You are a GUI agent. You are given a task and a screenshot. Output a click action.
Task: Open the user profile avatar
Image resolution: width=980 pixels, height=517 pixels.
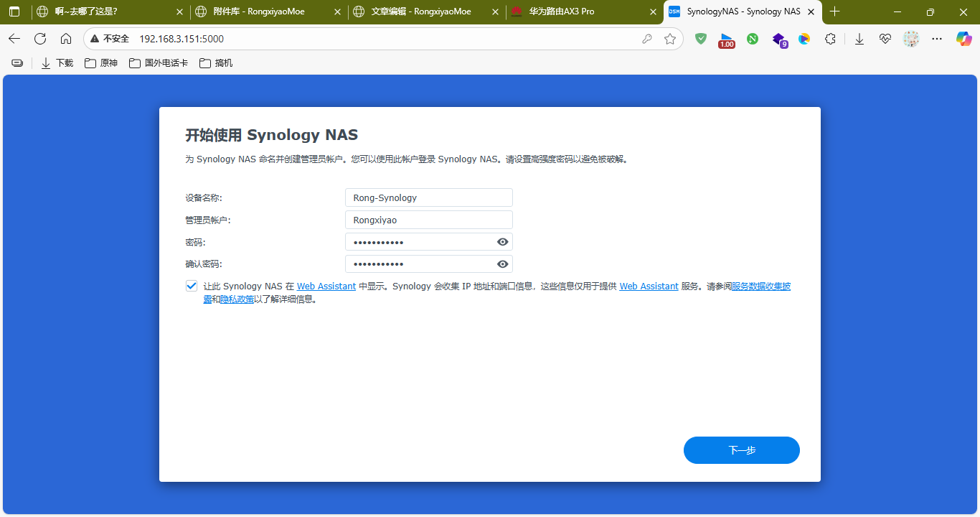tap(911, 39)
